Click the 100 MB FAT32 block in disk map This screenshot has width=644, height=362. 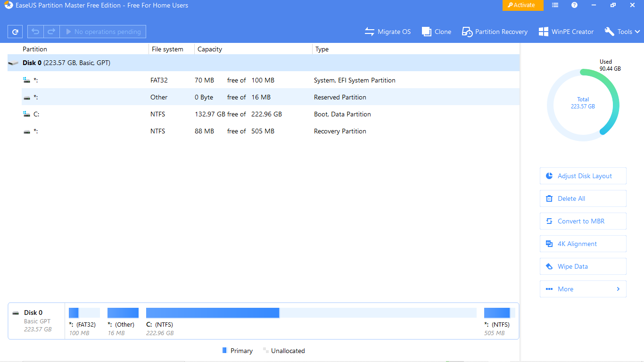84,313
